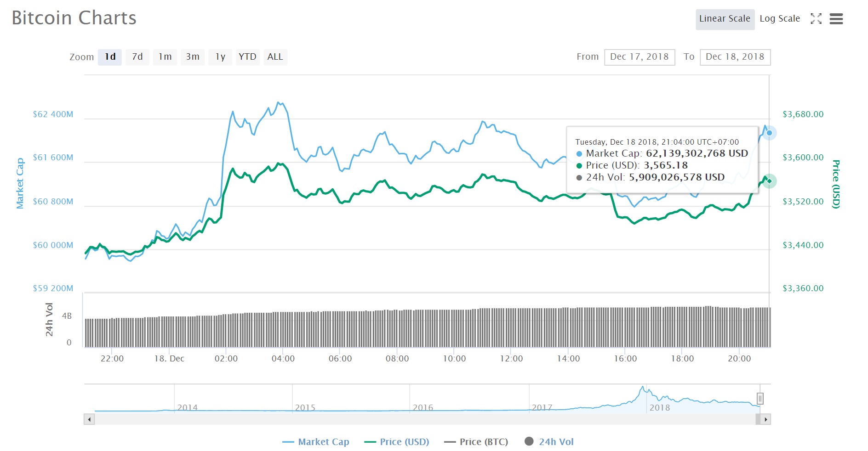Click the Bitcoin Charts heading
This screenshot has width=868, height=451.
pyautogui.click(x=74, y=18)
